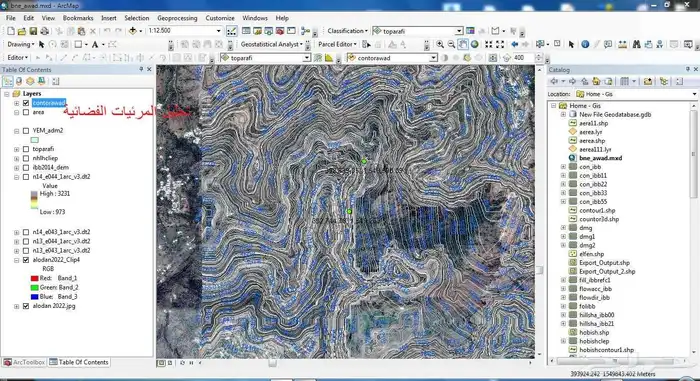Click the Blue Band_3 color swatch
Viewport: 700px width, 381px height.
pyautogui.click(x=34, y=297)
